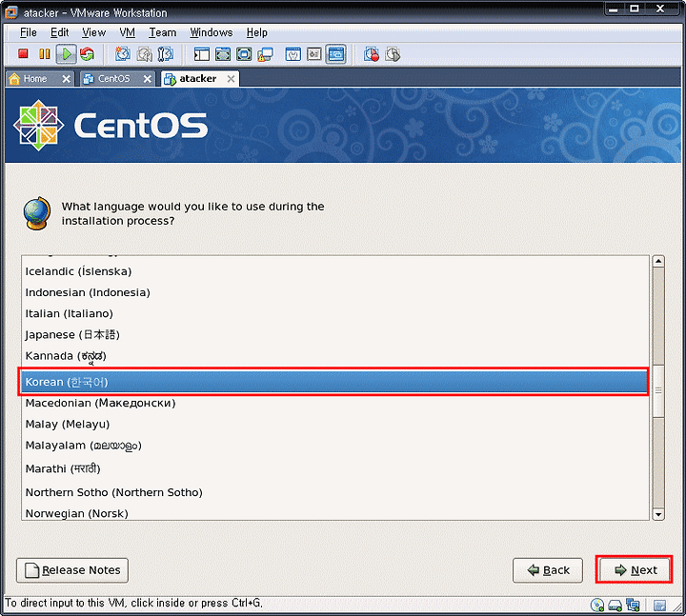Image resolution: width=686 pixels, height=616 pixels.
Task: Select Marathi language row
Action: tap(335, 468)
